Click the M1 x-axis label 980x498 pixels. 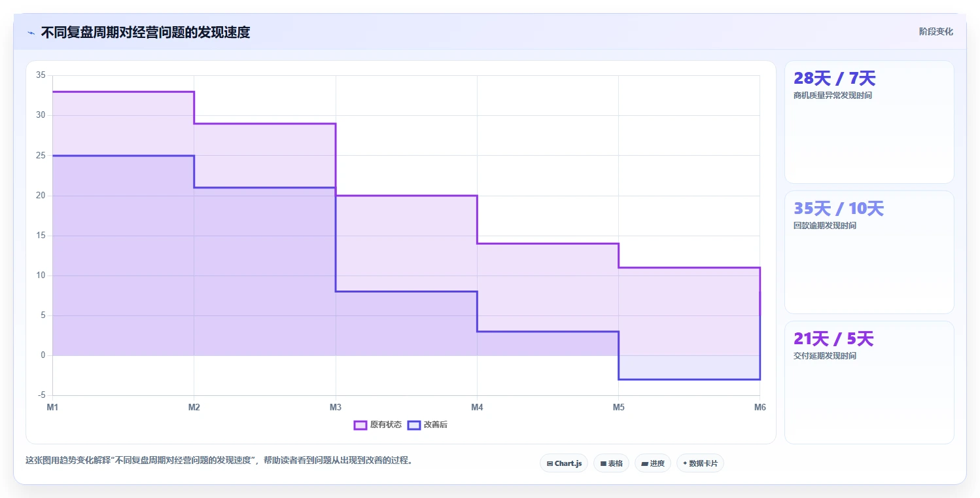point(52,408)
